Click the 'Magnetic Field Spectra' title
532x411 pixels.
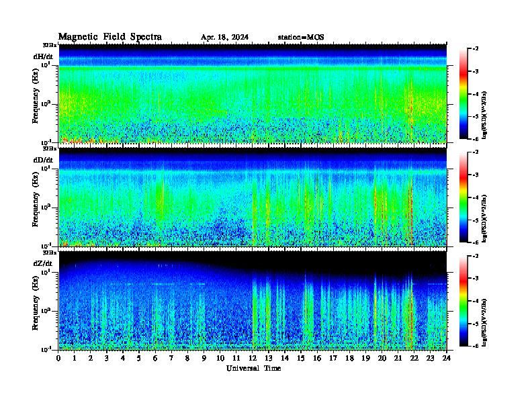tap(110, 37)
